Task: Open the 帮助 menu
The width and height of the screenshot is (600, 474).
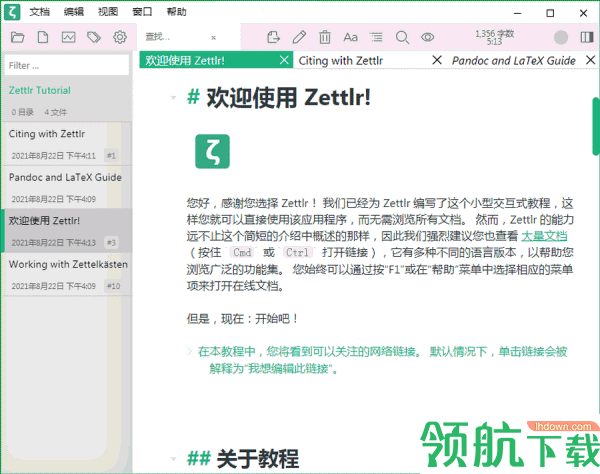Action: (x=176, y=12)
